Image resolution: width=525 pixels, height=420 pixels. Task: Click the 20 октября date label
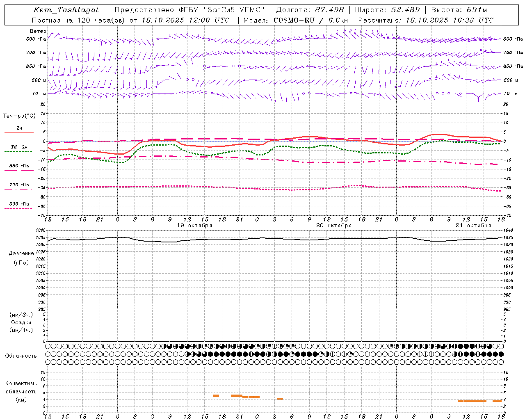[x=334, y=226]
